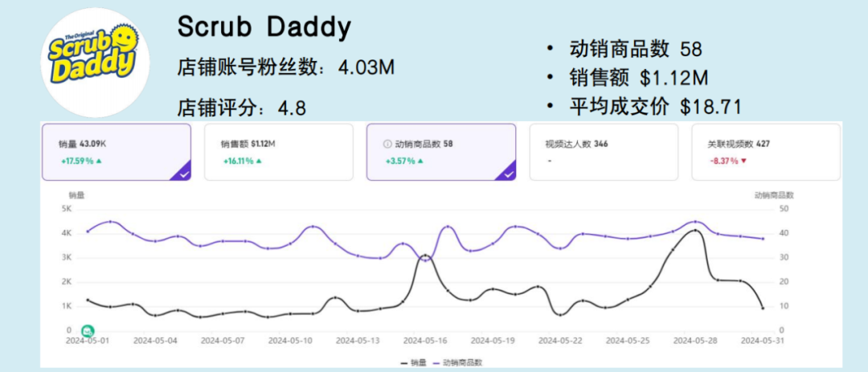Click the Scrub Daddy store title
The image size is (868, 372).
pyautogui.click(x=264, y=27)
